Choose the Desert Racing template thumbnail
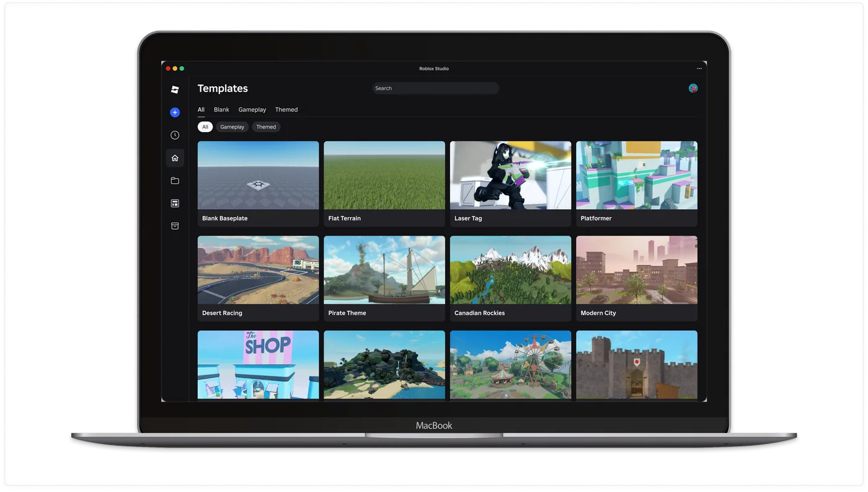Screen dimensions: 868x492 [259, 270]
